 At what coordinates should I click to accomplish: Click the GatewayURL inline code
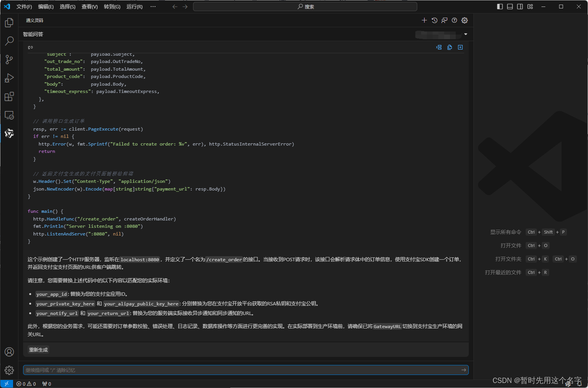(387, 327)
